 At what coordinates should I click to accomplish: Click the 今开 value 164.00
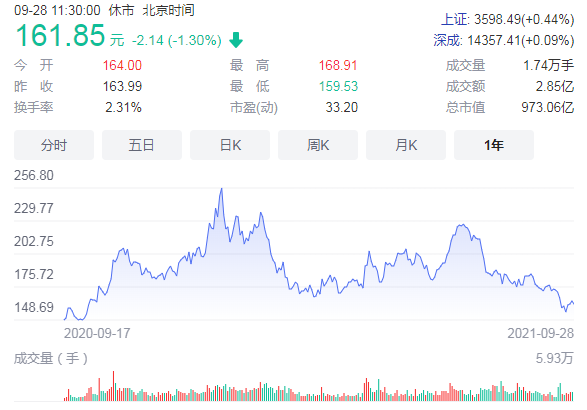click(x=122, y=65)
